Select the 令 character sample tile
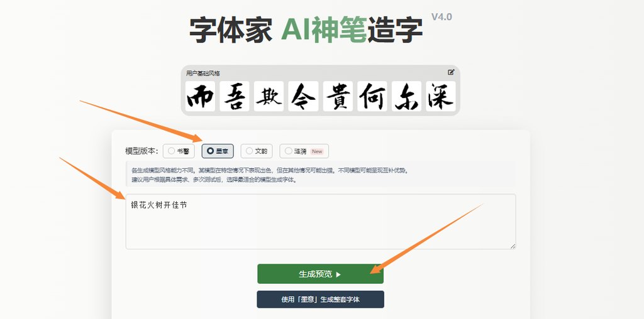The height and width of the screenshot is (319, 644). (x=304, y=96)
